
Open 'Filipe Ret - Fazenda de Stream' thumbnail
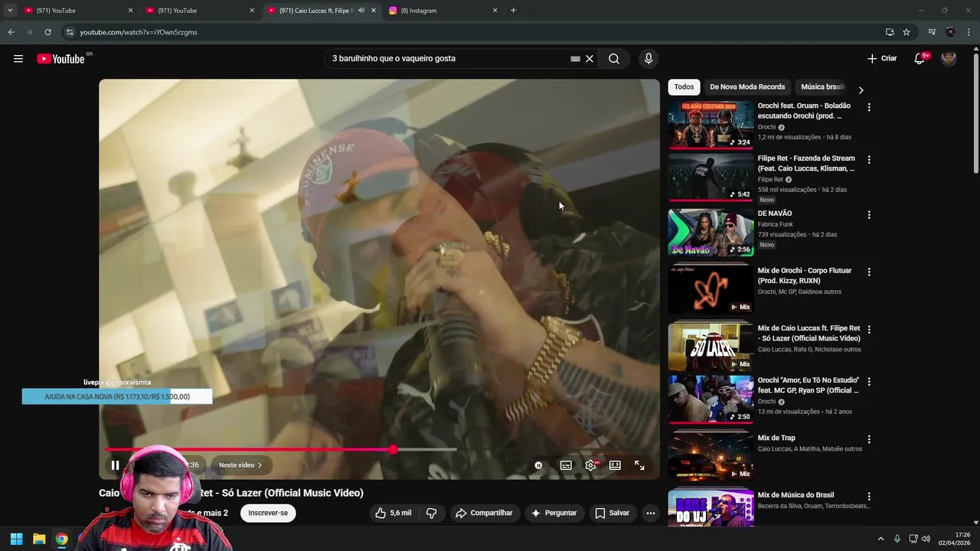[x=710, y=178]
